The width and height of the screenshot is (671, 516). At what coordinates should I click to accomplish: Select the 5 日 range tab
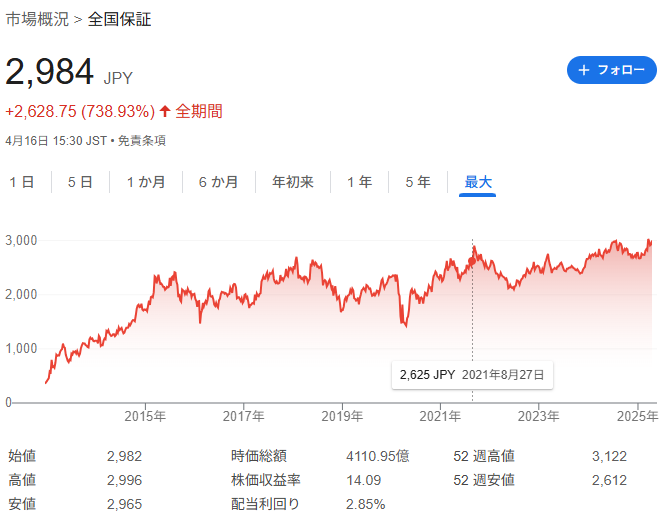[x=80, y=182]
